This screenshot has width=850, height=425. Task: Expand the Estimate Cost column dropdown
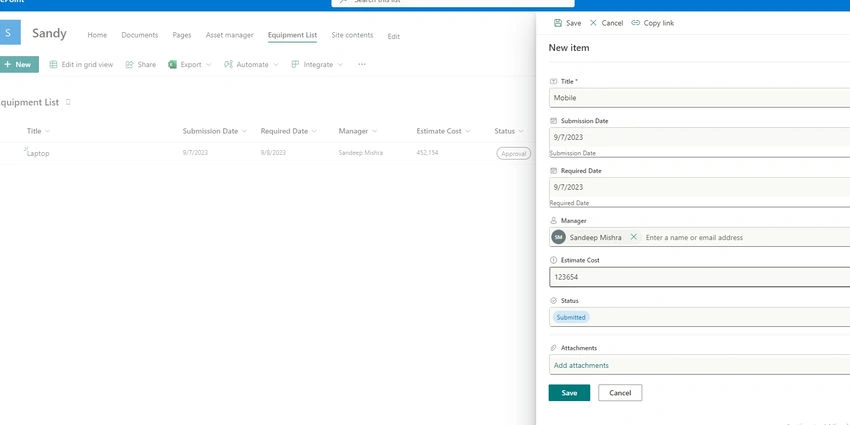coord(468,131)
